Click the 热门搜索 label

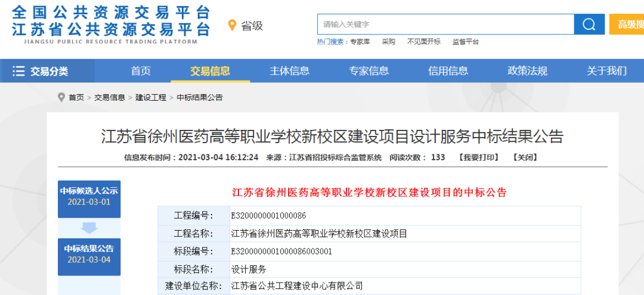(332, 42)
